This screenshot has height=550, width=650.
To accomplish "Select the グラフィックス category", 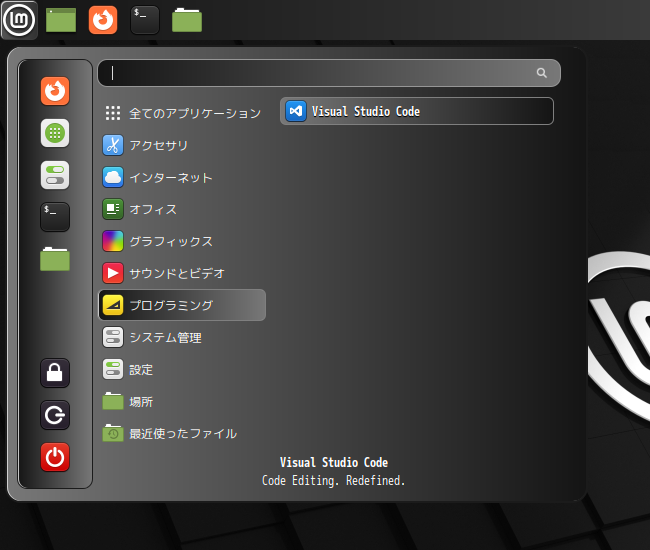I will coord(182,241).
